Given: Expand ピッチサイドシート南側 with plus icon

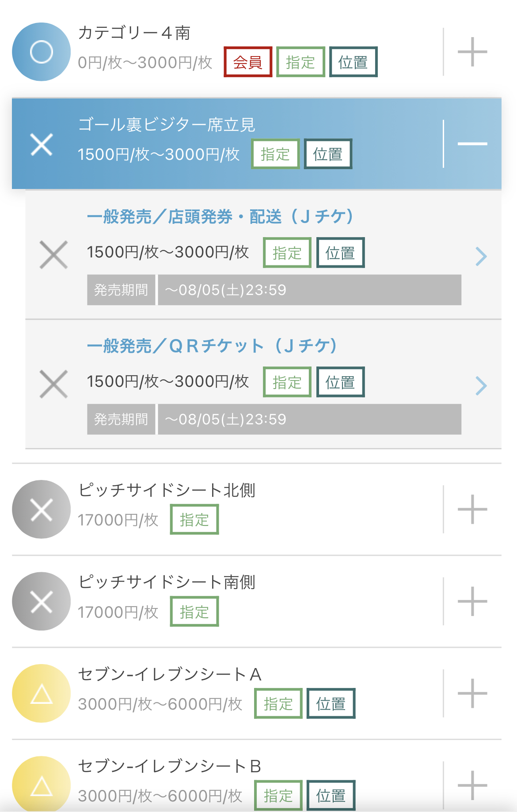Looking at the screenshot, I should pyautogui.click(x=472, y=601).
